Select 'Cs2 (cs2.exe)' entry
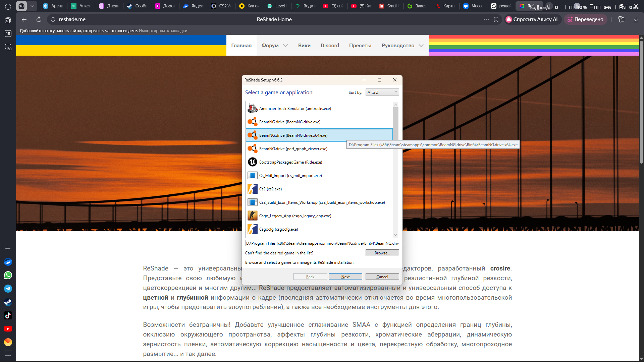 click(x=319, y=189)
